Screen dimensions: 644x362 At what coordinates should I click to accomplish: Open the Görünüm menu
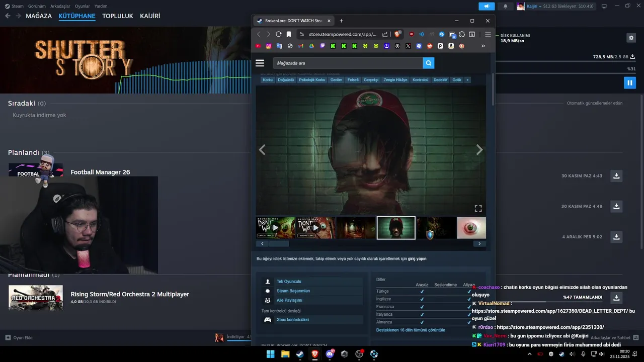coord(37,6)
